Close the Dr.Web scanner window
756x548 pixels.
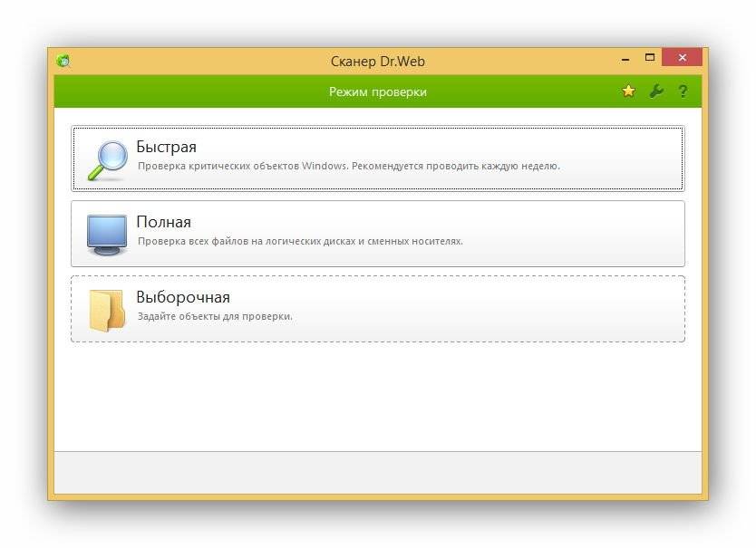point(682,57)
